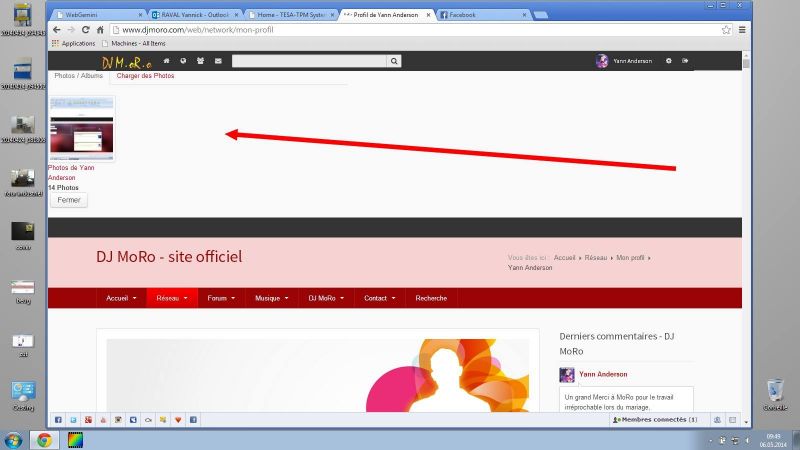Switch to the Facebook browser tab

tap(484, 15)
